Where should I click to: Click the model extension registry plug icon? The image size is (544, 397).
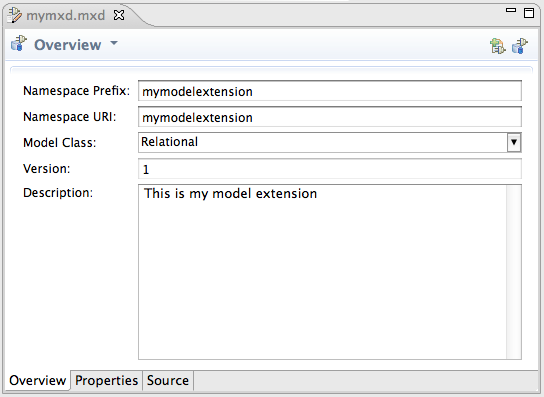click(520, 46)
